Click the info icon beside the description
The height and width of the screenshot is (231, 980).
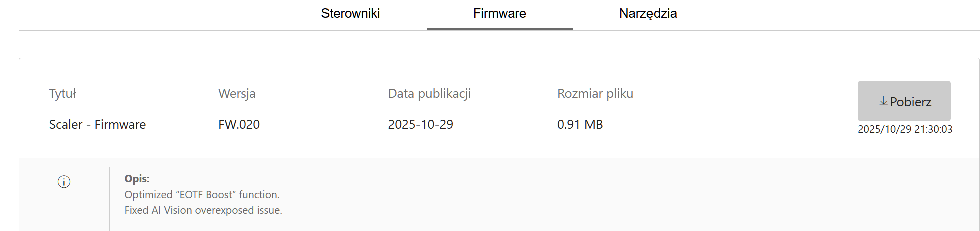[x=64, y=182]
